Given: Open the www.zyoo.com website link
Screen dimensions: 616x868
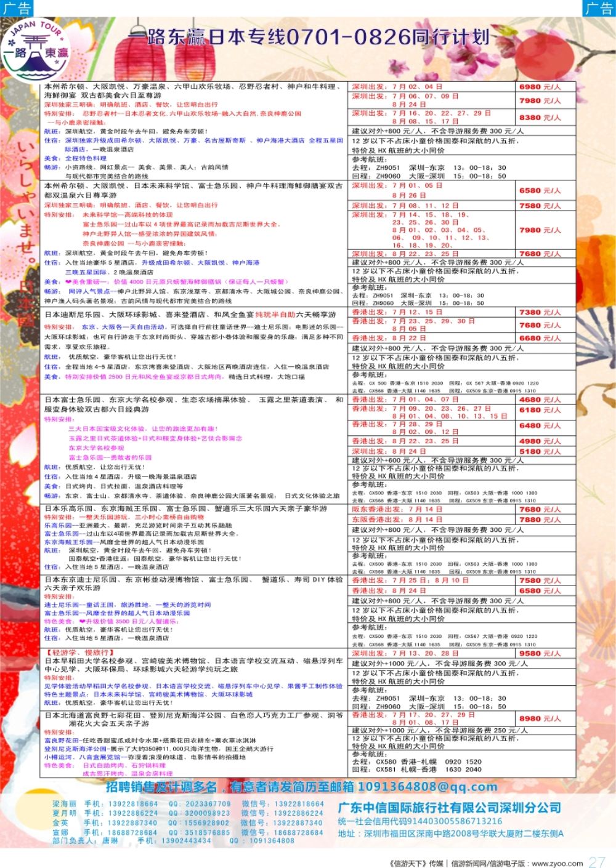Looking at the screenshot, I should 557,864.
